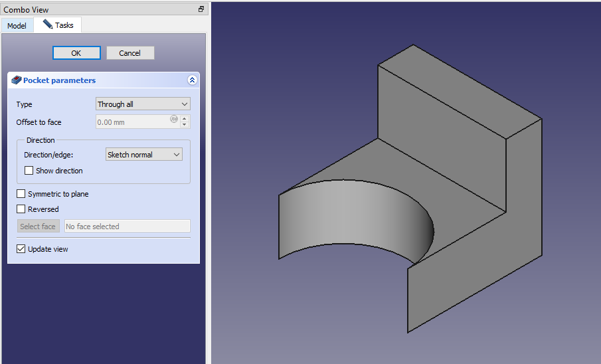Screen dimensions: 601x364
Task: Tick the Reversed checkbox
Action: [x=21, y=209]
